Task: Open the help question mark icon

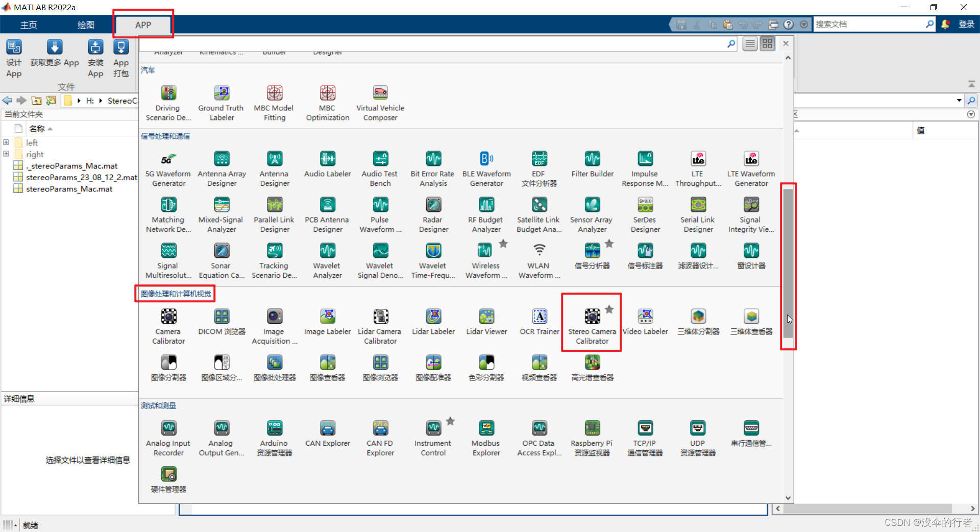Action: point(789,24)
